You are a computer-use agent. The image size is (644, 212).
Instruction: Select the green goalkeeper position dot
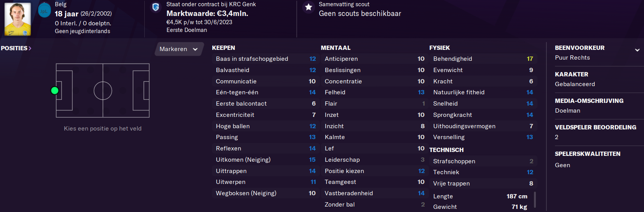point(55,90)
